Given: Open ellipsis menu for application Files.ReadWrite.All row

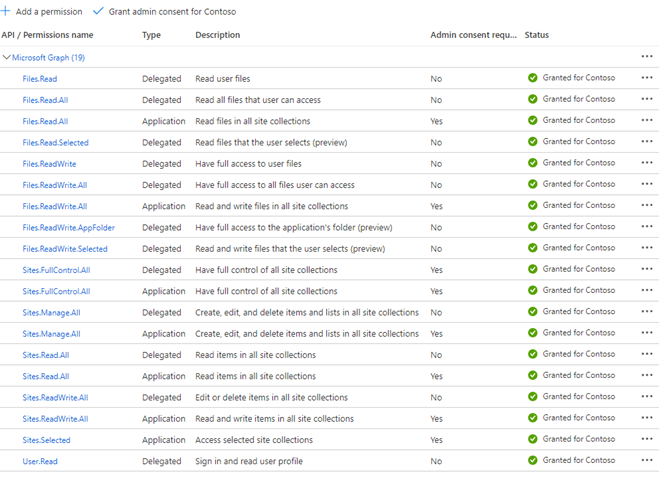Looking at the screenshot, I should point(647,205).
